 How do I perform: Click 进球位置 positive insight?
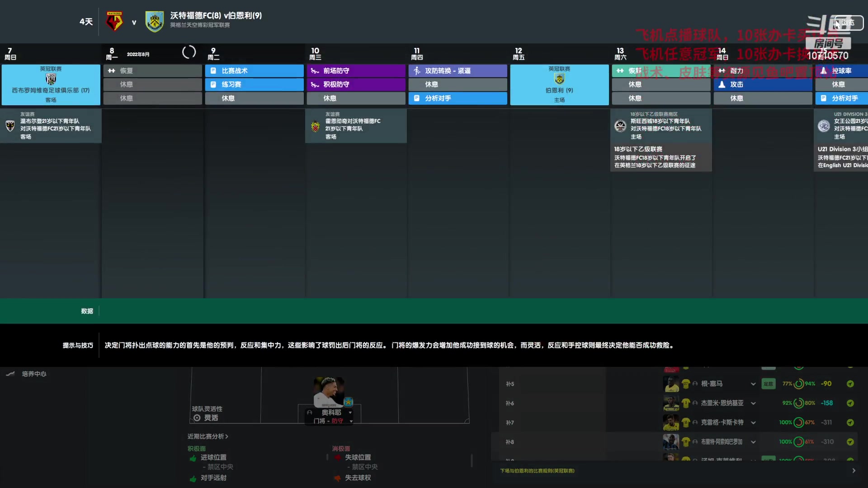point(213,457)
